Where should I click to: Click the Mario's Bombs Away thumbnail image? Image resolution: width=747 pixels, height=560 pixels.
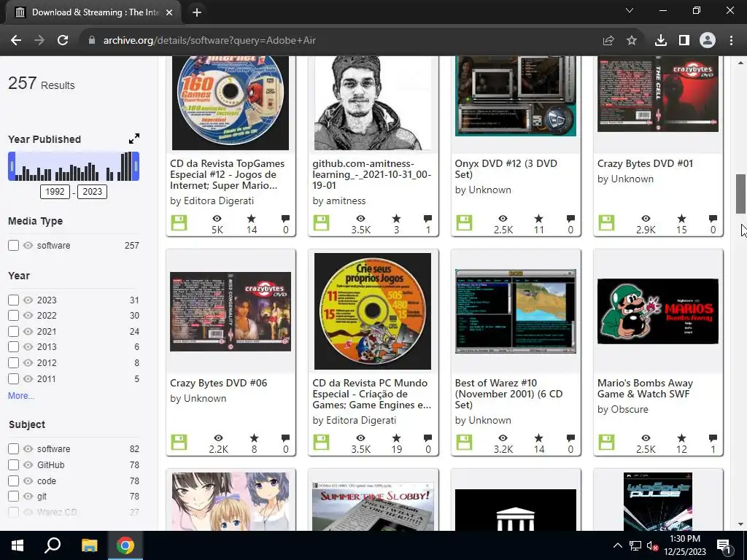click(657, 311)
